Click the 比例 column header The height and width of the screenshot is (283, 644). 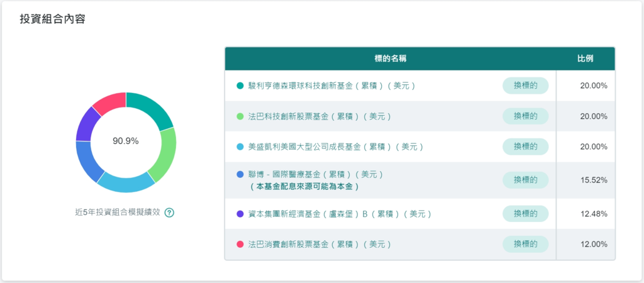586,58
